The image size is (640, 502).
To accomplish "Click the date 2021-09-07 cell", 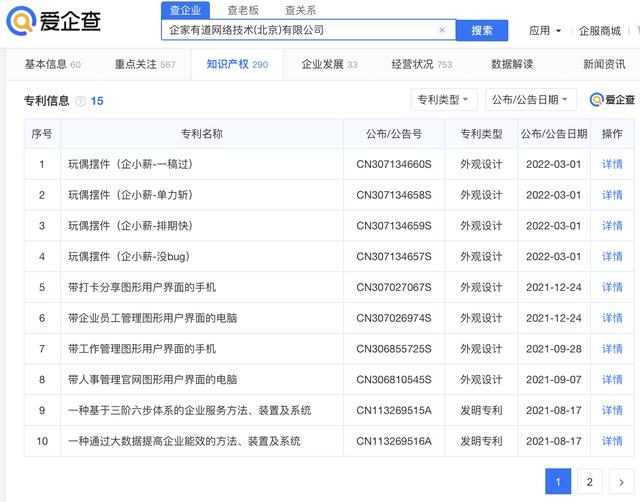I will [x=553, y=380].
